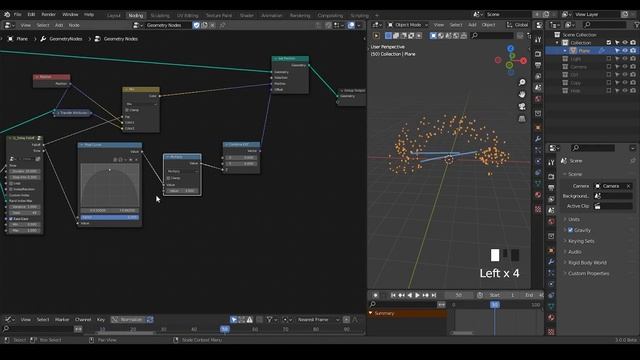Clear the Camera field with X
The image size is (640, 360).
[x=629, y=186]
